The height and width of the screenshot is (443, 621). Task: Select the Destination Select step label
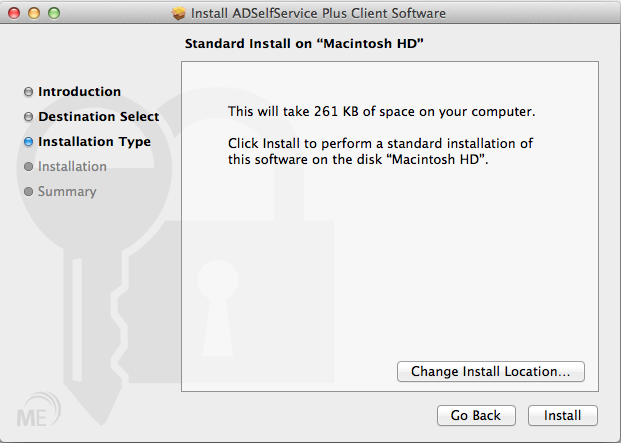click(98, 117)
